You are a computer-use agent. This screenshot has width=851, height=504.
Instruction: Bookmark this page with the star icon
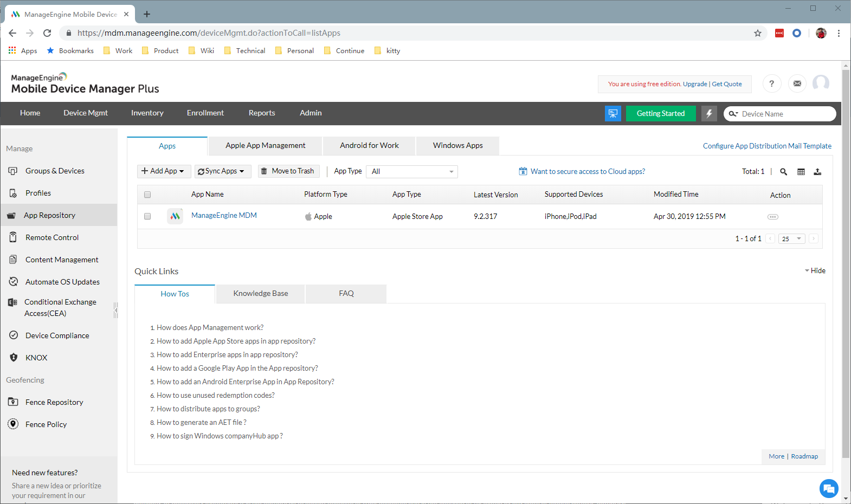758,33
